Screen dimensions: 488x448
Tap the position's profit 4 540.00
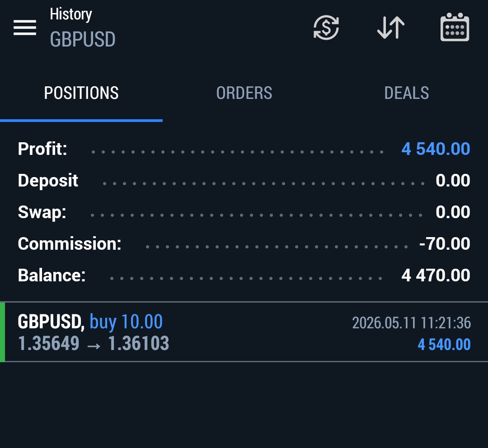[444, 345]
